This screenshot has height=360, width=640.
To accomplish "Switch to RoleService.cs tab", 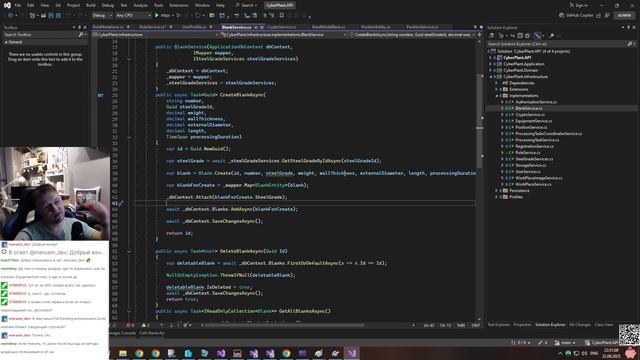I will [153, 27].
